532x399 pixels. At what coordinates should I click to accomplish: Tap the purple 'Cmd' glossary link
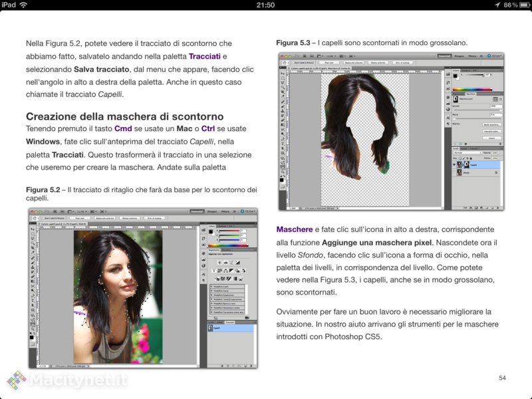point(123,128)
